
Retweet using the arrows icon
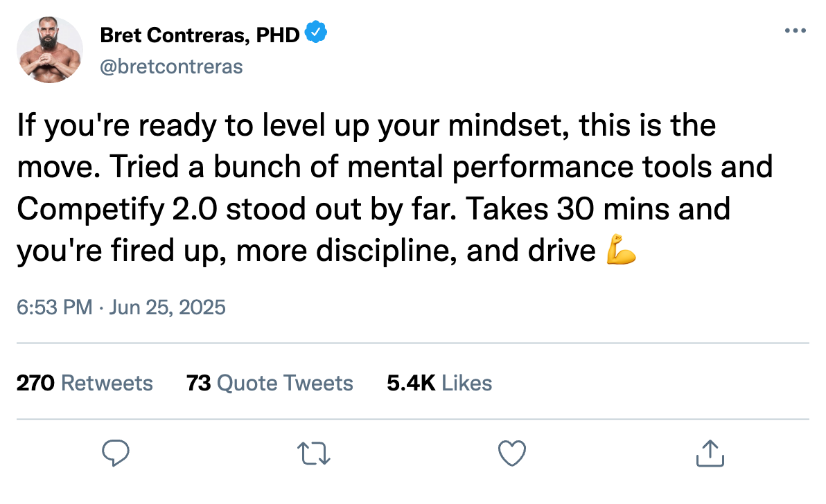point(313,453)
